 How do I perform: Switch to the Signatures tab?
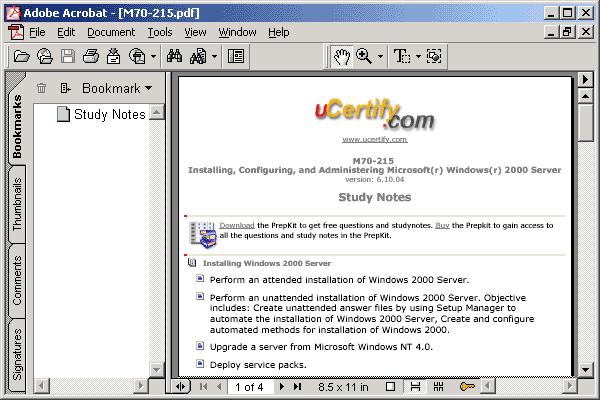click(x=17, y=354)
